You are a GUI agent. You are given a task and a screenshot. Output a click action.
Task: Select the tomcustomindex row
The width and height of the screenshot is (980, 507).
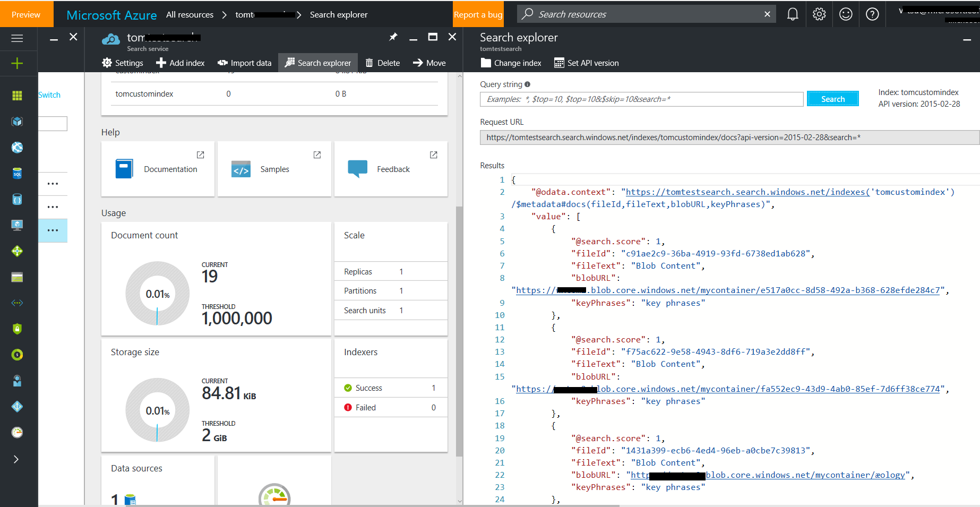coord(274,94)
